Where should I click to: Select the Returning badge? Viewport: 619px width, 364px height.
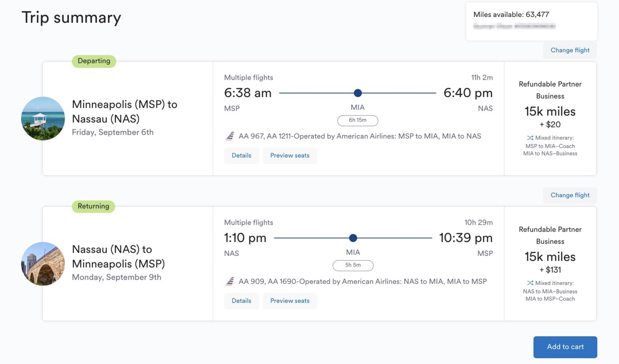pyautogui.click(x=93, y=206)
